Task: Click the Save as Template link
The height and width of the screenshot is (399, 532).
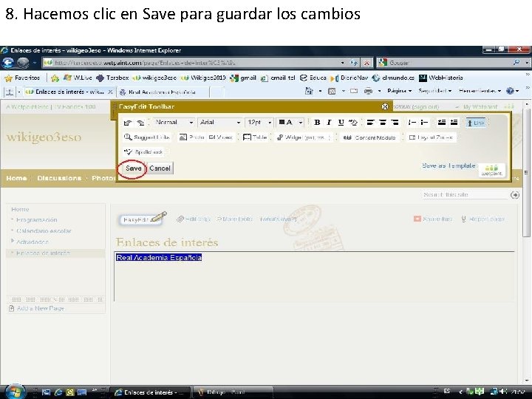Action: coord(449,166)
